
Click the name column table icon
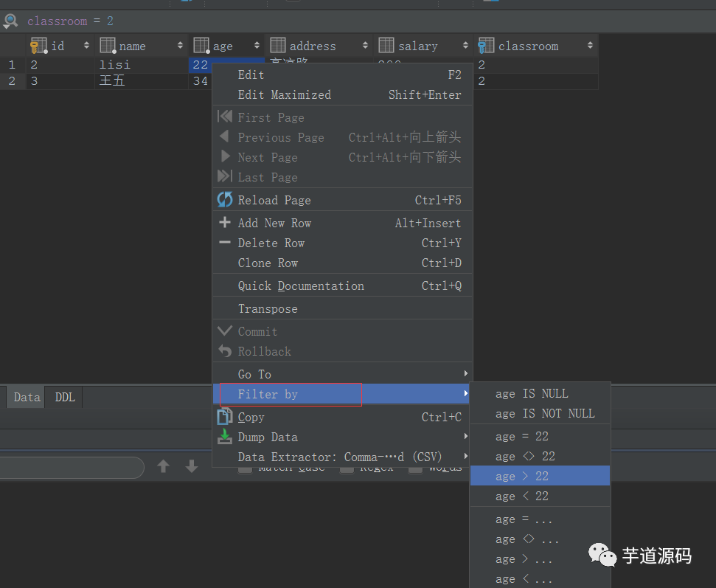pos(108,46)
